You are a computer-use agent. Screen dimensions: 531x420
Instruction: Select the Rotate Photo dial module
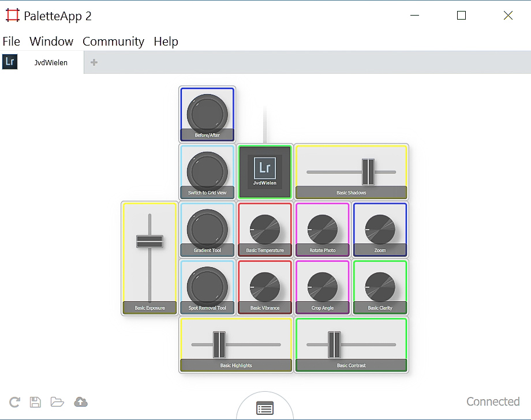323,229
